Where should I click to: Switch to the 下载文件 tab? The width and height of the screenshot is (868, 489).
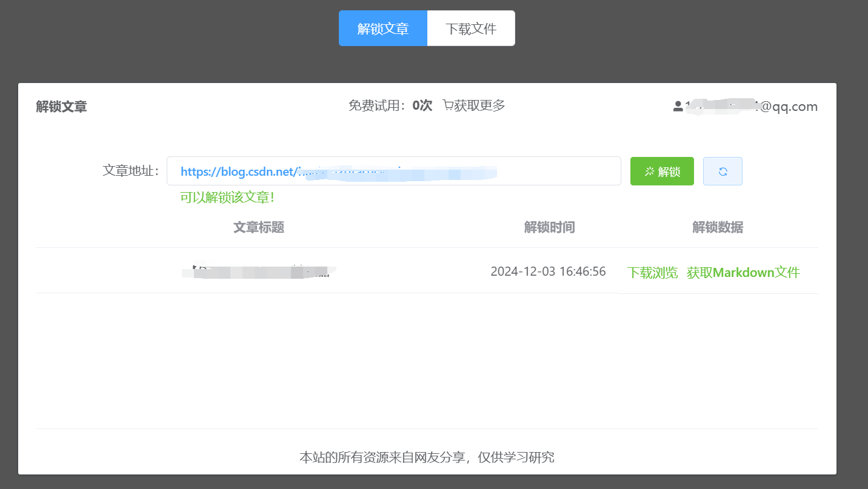[471, 28]
